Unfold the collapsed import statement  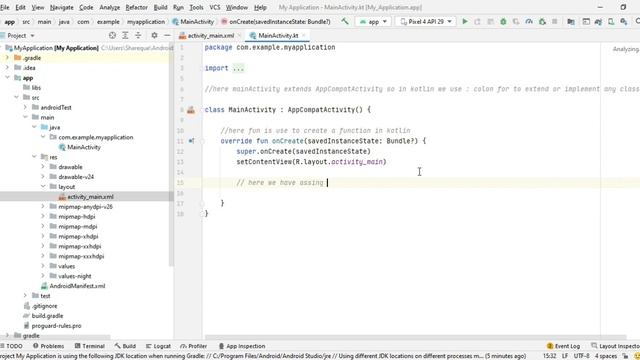tap(238, 68)
